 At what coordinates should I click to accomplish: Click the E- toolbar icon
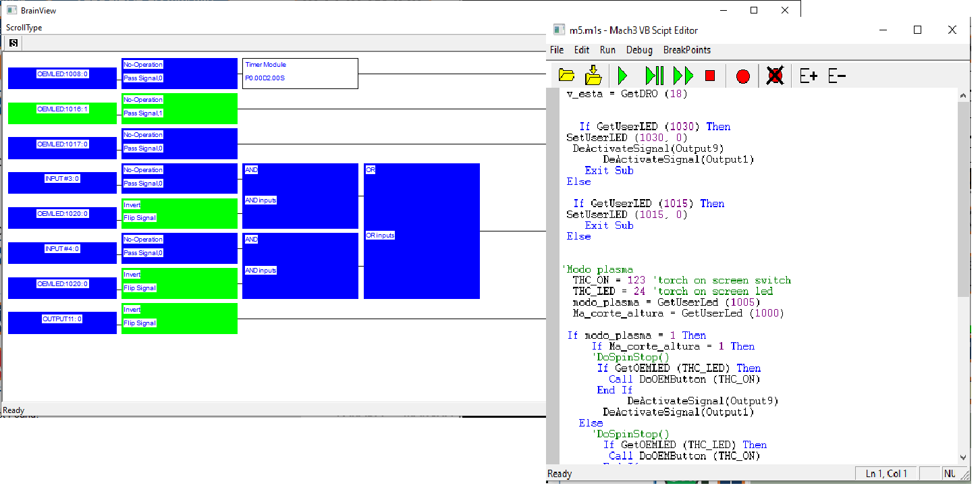837,76
